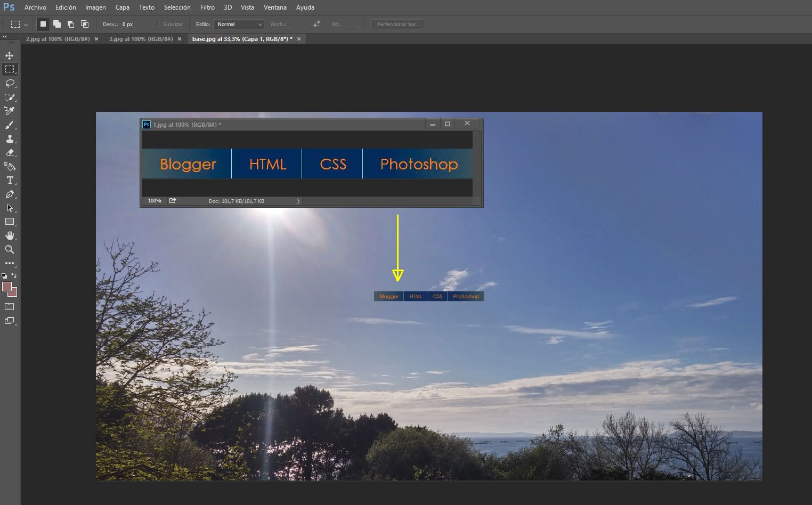Open the Vista menu
The height and width of the screenshot is (505, 812).
point(247,7)
